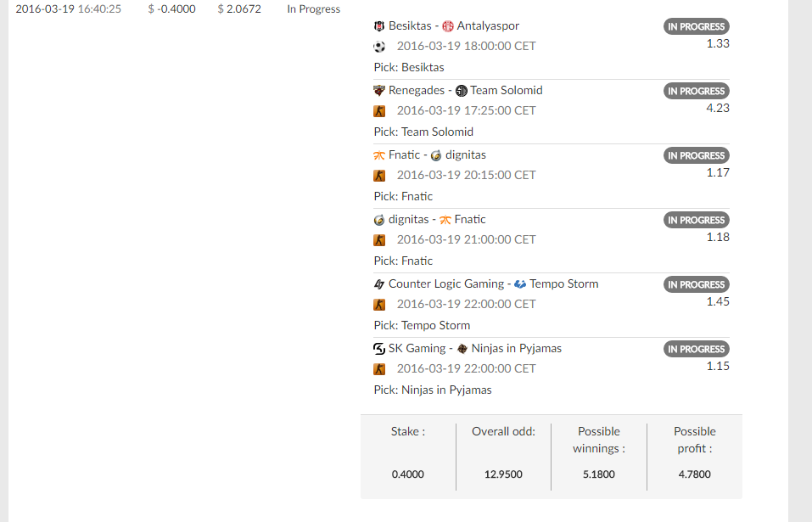Image resolution: width=812 pixels, height=522 pixels.
Task: Click the 4.23 odds value
Action: point(718,109)
